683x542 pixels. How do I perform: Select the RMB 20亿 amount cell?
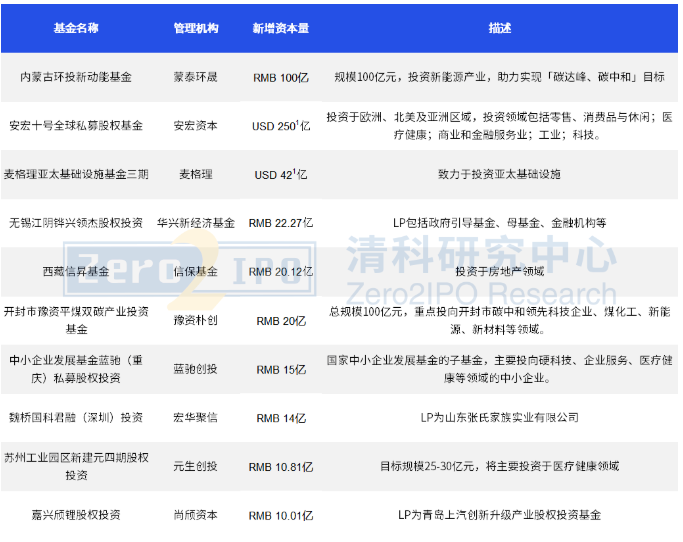pyautogui.click(x=281, y=321)
